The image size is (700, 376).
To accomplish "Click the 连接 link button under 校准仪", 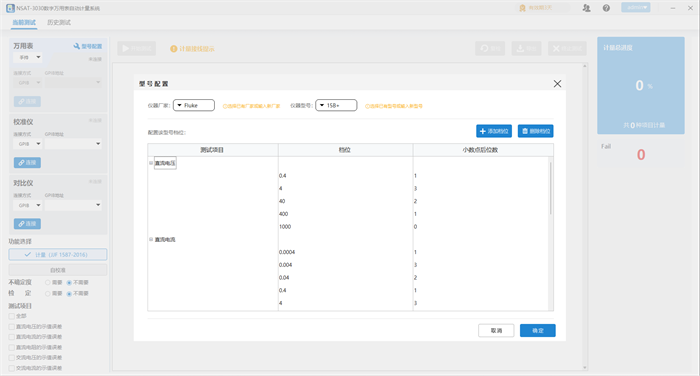I will pyautogui.click(x=27, y=163).
